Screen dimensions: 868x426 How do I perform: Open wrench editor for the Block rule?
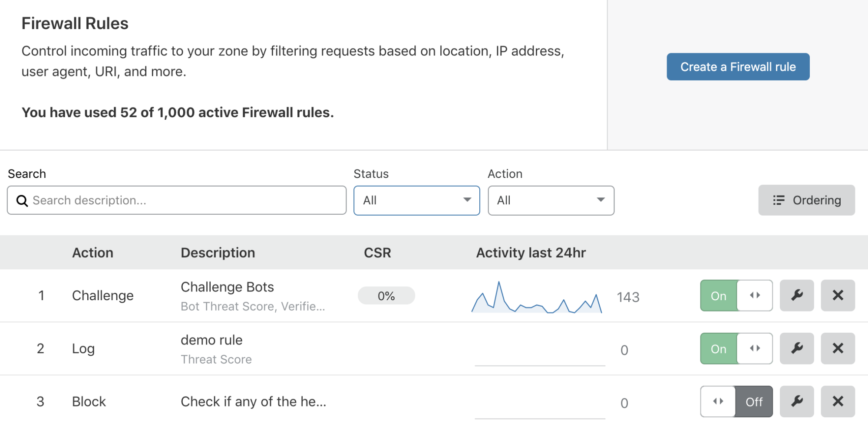796,401
